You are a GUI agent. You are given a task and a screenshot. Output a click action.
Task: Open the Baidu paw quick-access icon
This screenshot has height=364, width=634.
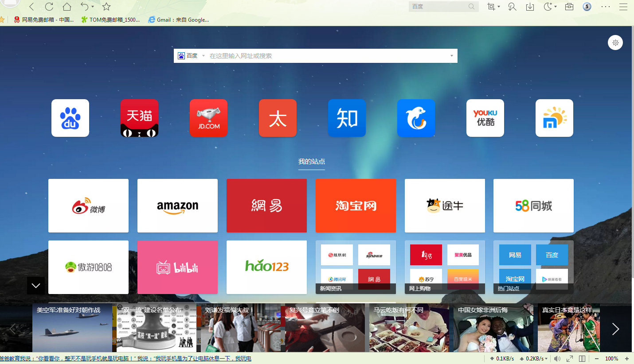click(x=70, y=118)
